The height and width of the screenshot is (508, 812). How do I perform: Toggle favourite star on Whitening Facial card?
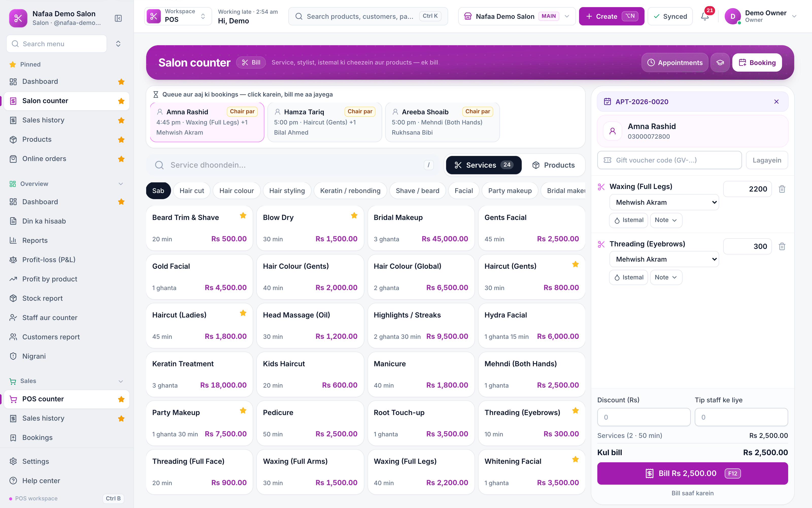click(576, 459)
